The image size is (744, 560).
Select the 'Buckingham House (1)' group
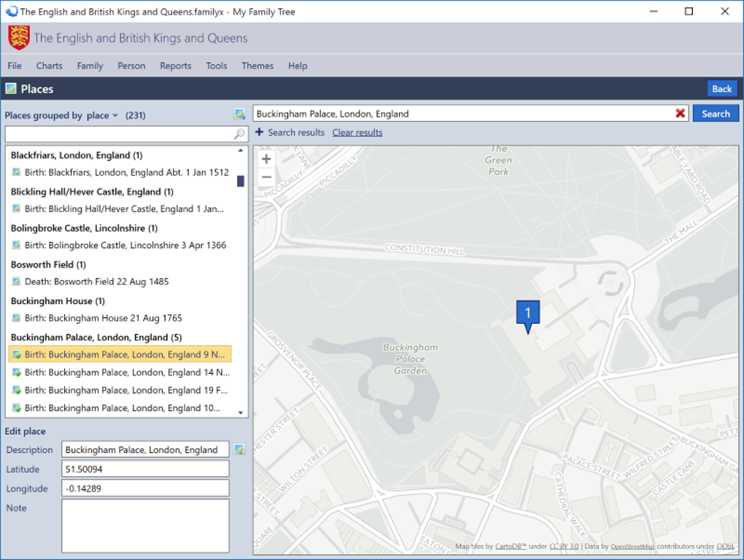tap(58, 301)
